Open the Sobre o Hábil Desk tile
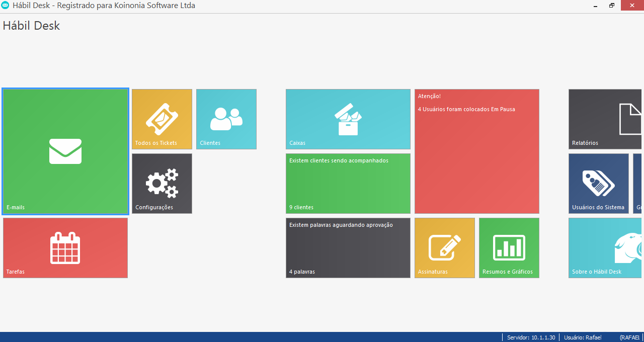 [x=606, y=248]
